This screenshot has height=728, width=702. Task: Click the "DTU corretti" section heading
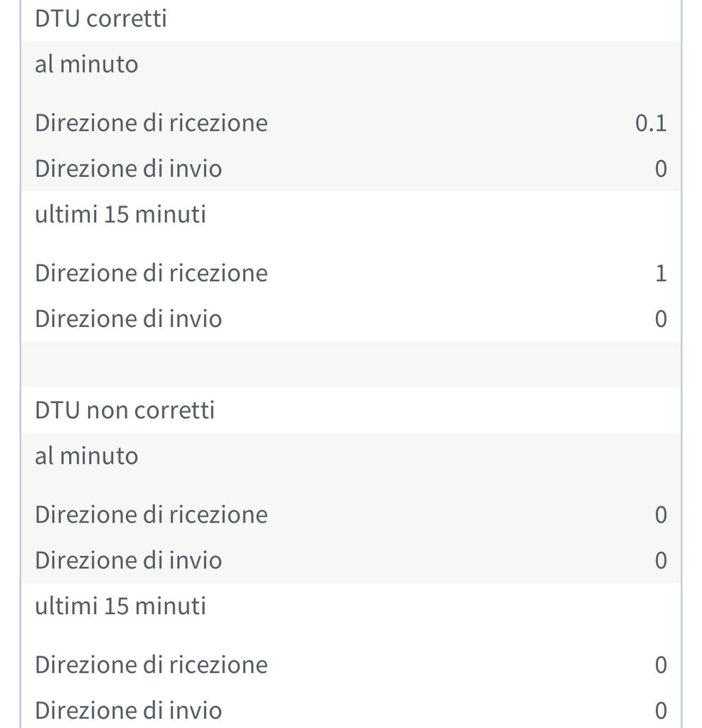click(101, 18)
